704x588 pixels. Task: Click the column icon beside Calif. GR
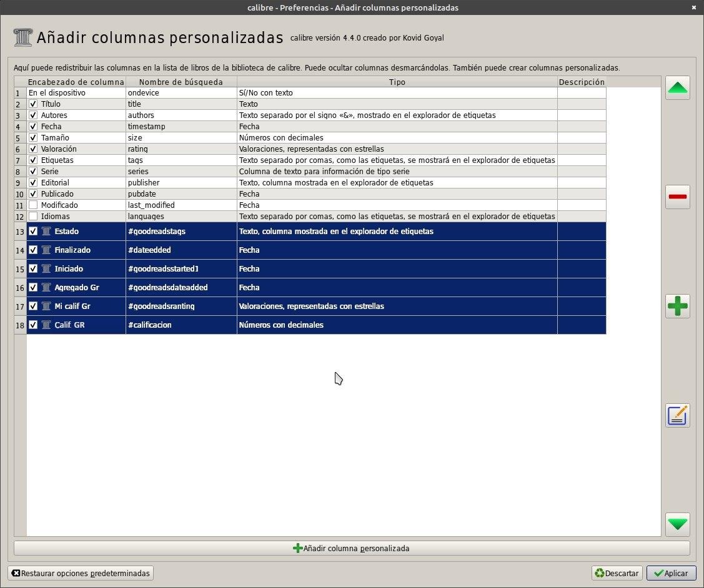pos(46,325)
